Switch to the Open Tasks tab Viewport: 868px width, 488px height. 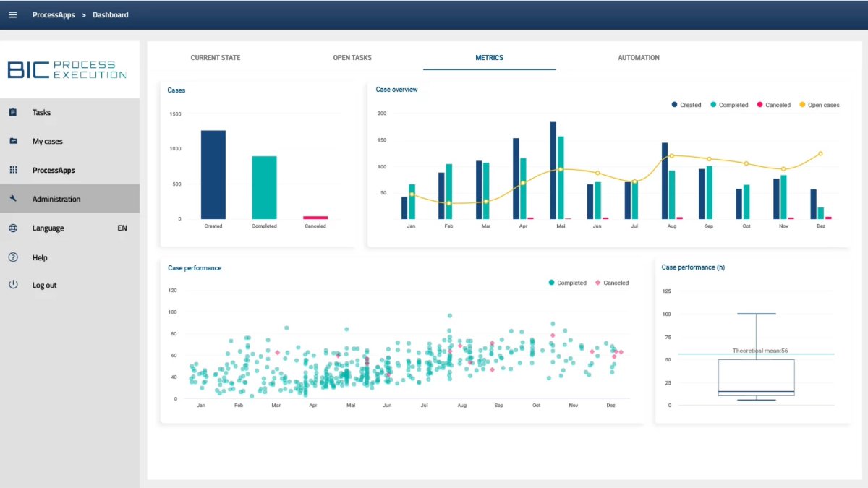tap(352, 58)
